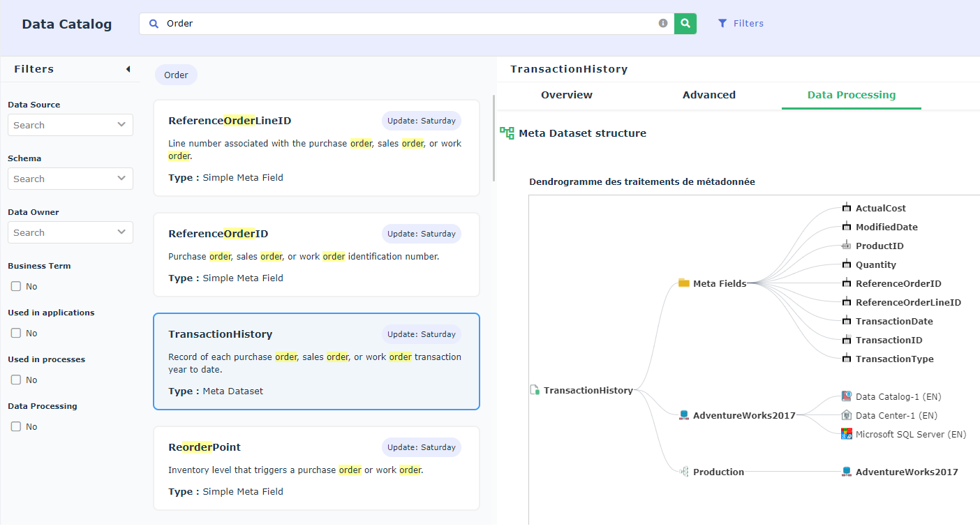The height and width of the screenshot is (531, 980).
Task: Click the Order search input field
Action: coord(405,24)
